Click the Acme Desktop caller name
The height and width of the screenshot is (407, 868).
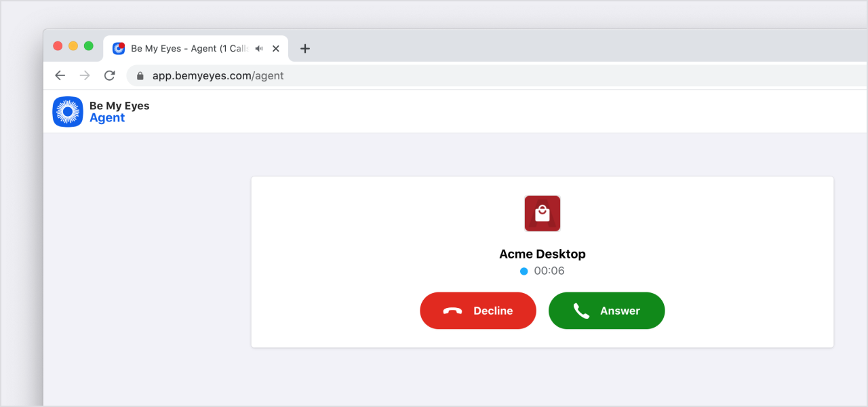tap(542, 254)
